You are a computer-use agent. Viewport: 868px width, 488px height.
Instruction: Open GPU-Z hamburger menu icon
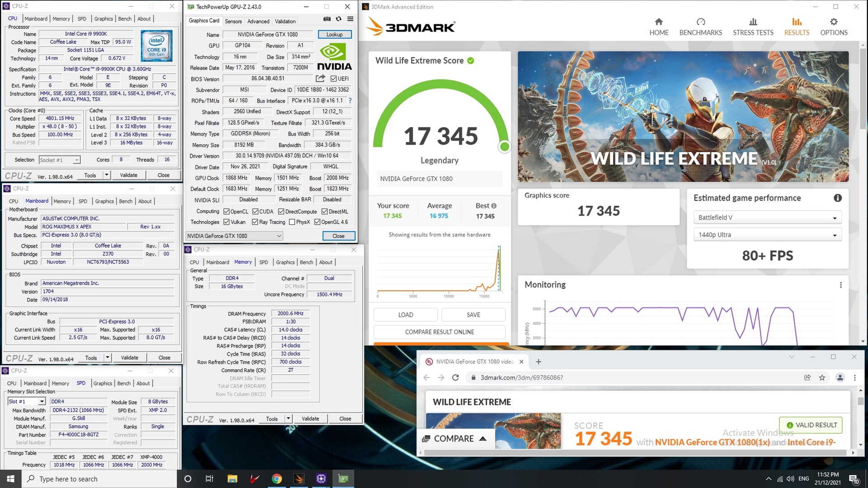pyautogui.click(x=350, y=19)
